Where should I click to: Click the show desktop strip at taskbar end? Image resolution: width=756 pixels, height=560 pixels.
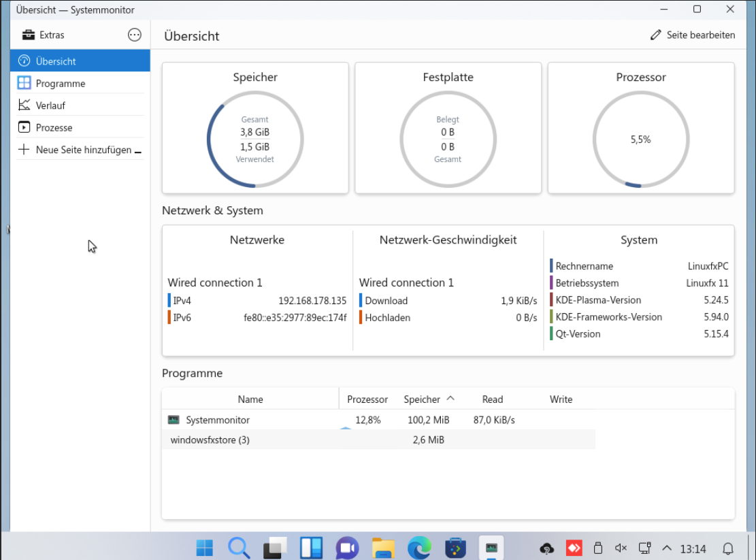coord(751,546)
